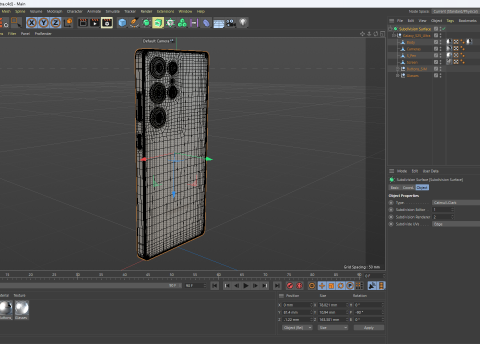Toggle layer checkbox for Screen object

pos(436,62)
